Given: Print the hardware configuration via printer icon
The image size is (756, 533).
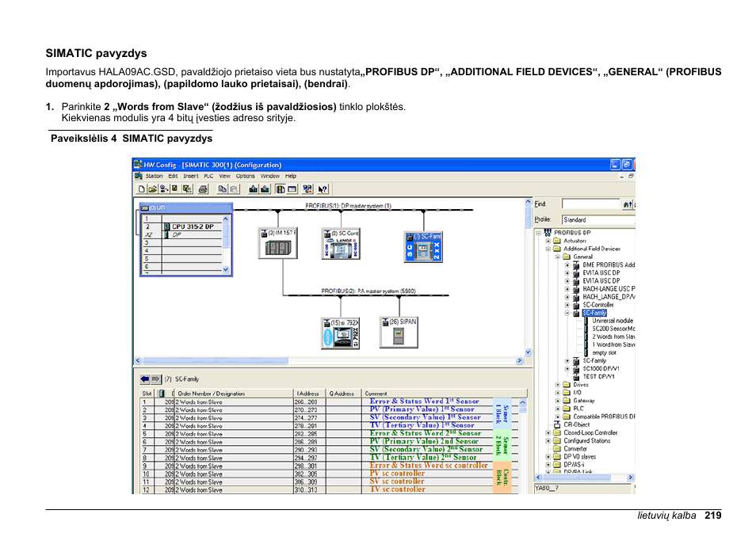Looking at the screenshot, I should [x=202, y=188].
